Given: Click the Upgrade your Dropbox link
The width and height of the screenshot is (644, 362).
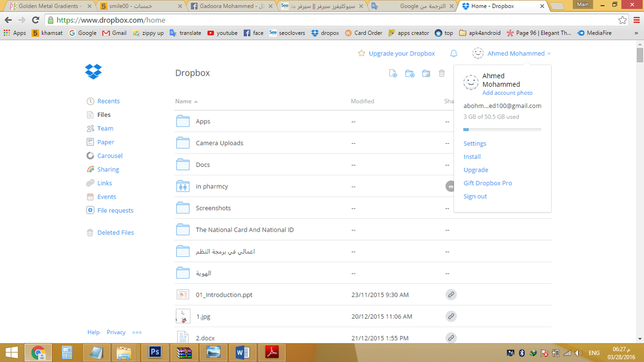Looking at the screenshot, I should (x=401, y=53).
